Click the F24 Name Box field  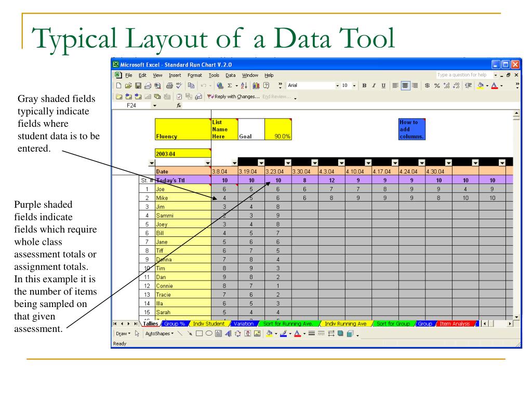click(x=131, y=105)
